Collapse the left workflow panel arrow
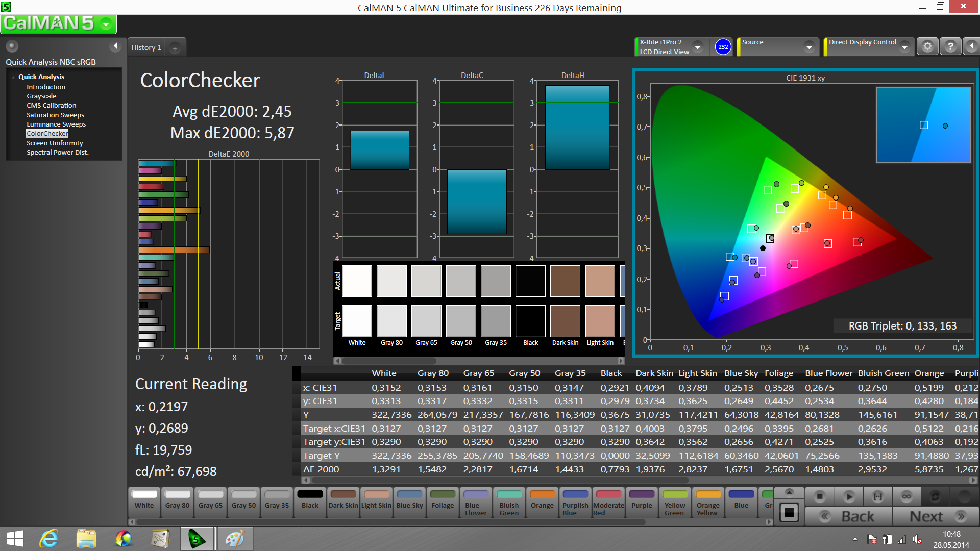The height and width of the screenshot is (551, 980). click(x=115, y=46)
